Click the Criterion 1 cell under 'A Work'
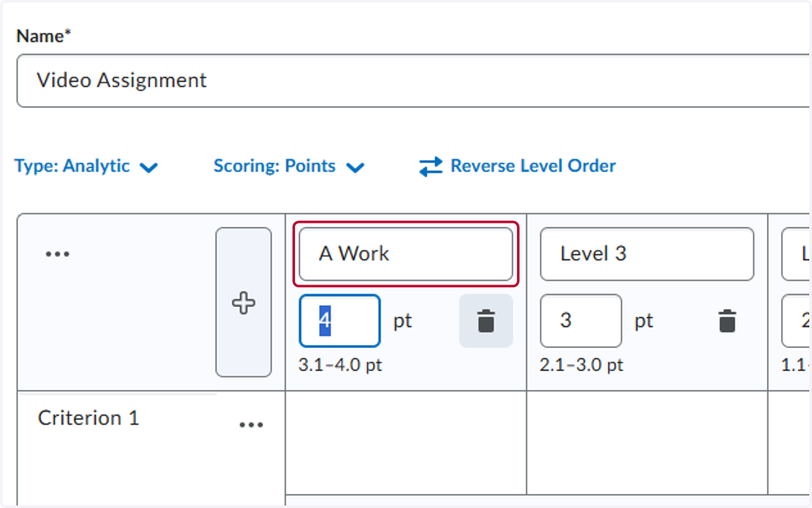This screenshot has height=508, width=812. [x=406, y=443]
